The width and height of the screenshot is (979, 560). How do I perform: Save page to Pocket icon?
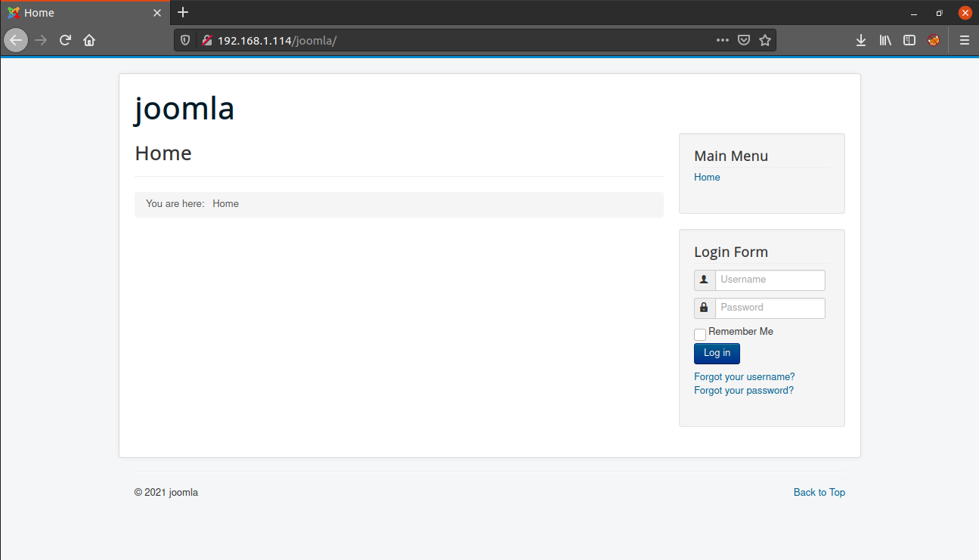[744, 40]
